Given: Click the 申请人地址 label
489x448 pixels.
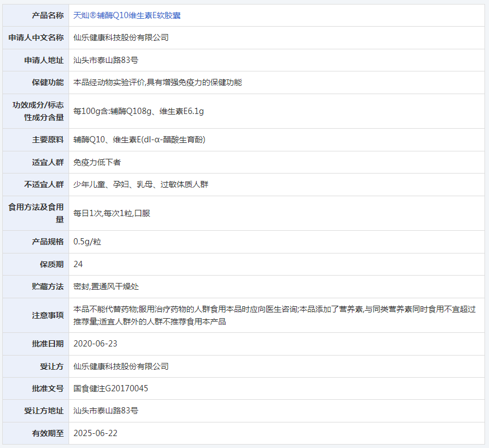Looking at the screenshot, I should [44, 60].
